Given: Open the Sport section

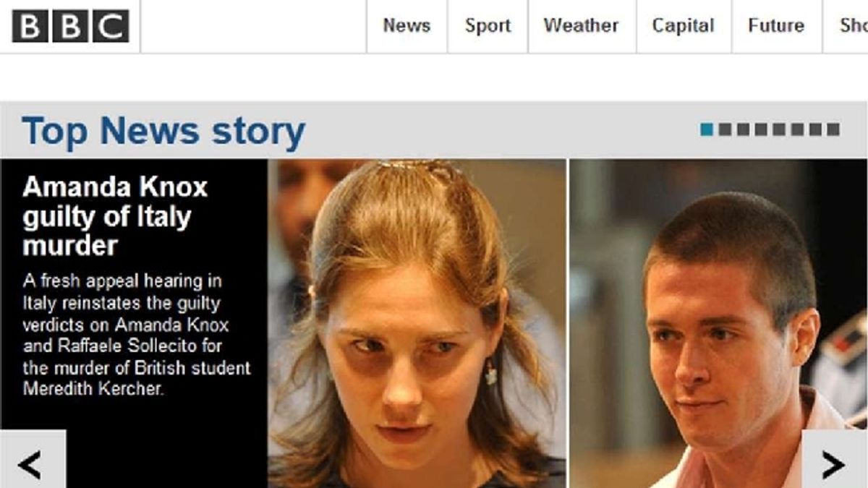Looking at the screenshot, I should click(x=488, y=26).
